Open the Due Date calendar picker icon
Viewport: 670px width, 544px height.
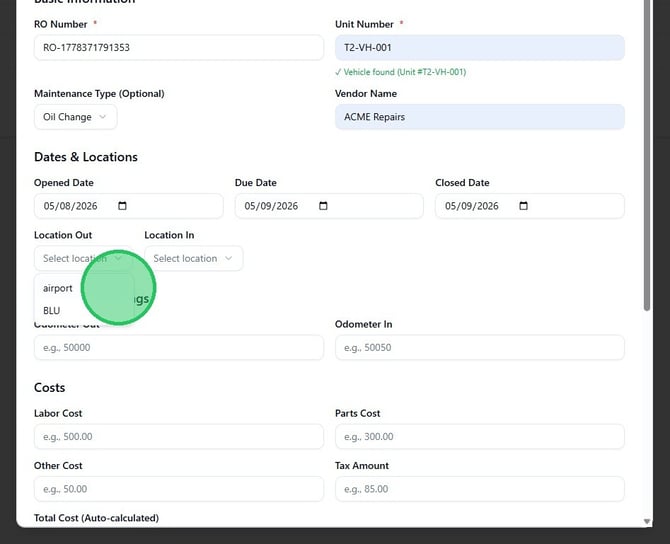(323, 206)
